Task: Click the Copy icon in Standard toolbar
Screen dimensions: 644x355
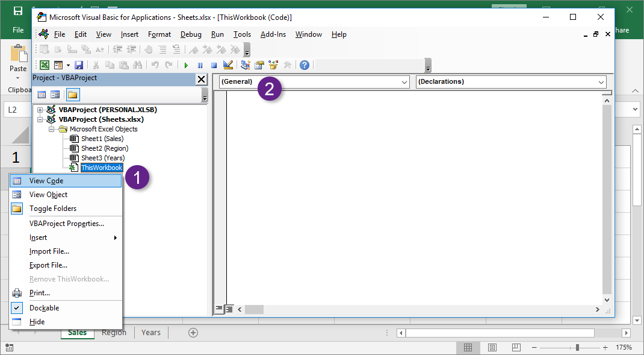Action: [x=110, y=65]
